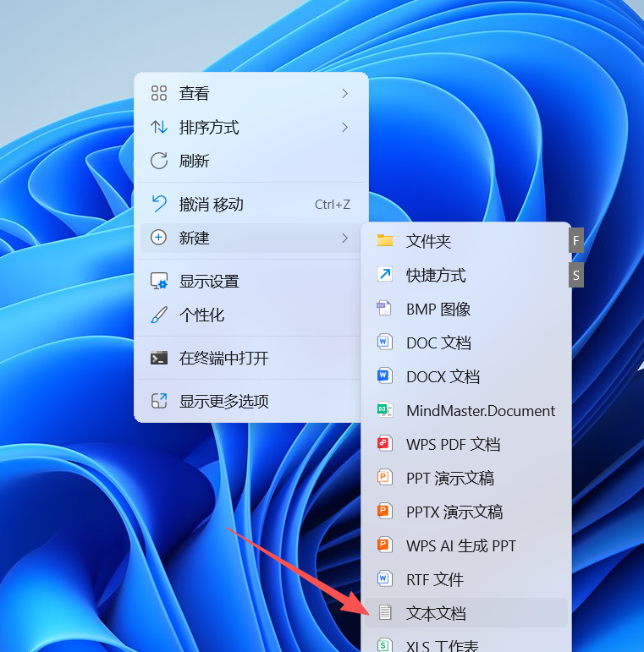Click the orange PPTX 演示文稿 icon
The height and width of the screenshot is (652, 644).
point(385,512)
